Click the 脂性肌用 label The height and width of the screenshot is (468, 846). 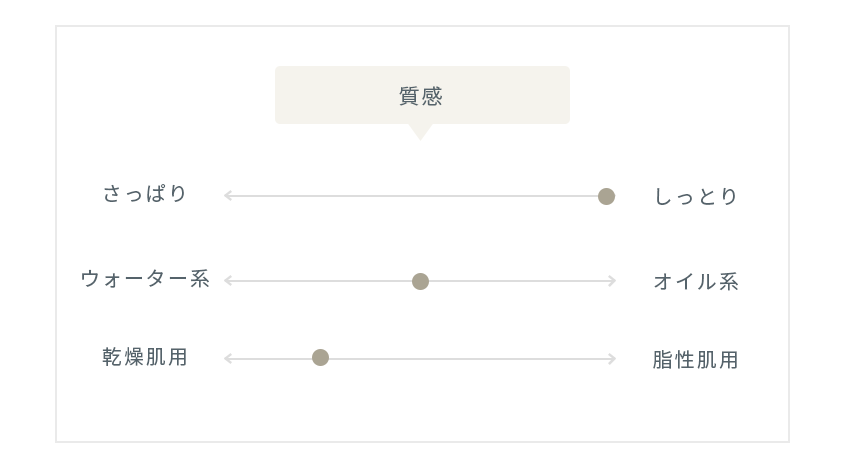(695, 360)
